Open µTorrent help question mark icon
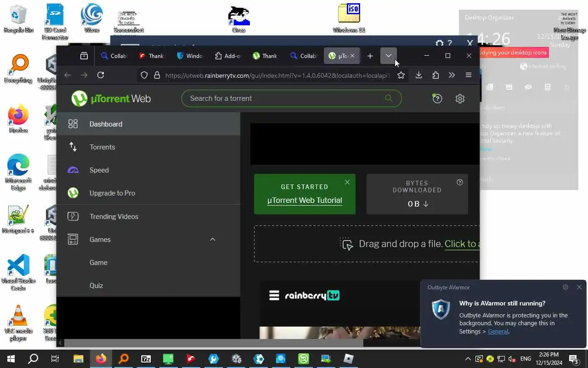 (x=437, y=98)
